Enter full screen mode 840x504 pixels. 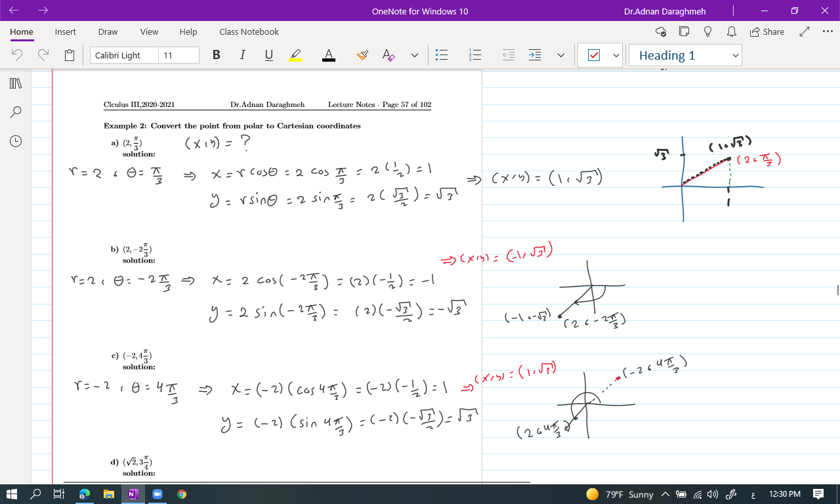[x=805, y=31]
